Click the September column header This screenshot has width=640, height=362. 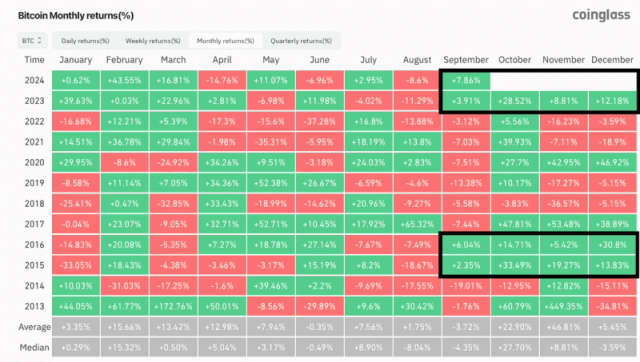tap(466, 60)
